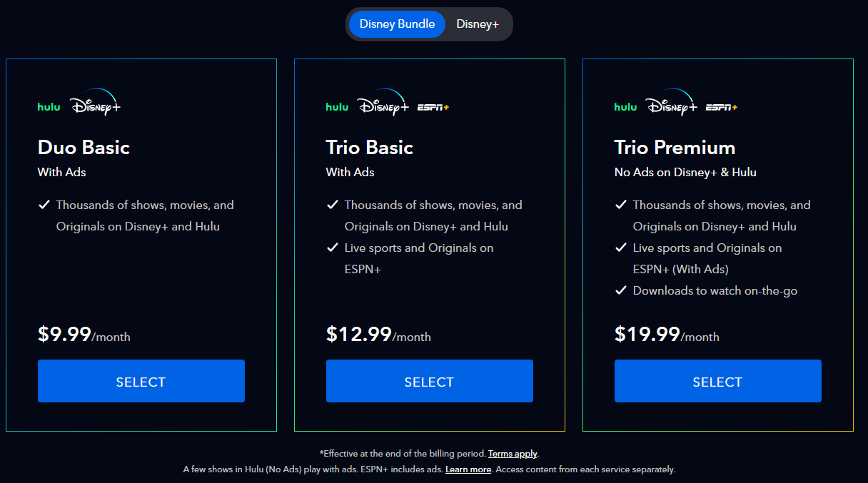Click the Hulu logo on Trio Basic card
This screenshot has height=483, width=868.
point(336,106)
